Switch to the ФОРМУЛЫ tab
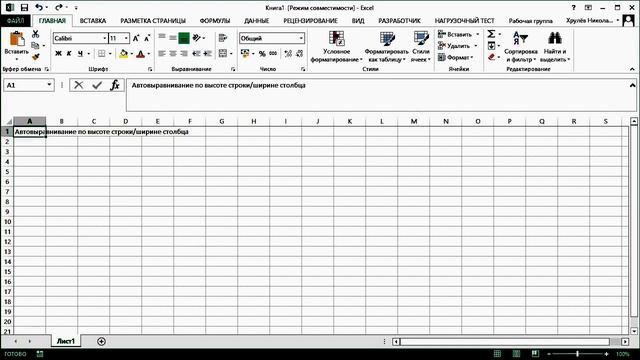640x360 pixels. pyautogui.click(x=215, y=20)
